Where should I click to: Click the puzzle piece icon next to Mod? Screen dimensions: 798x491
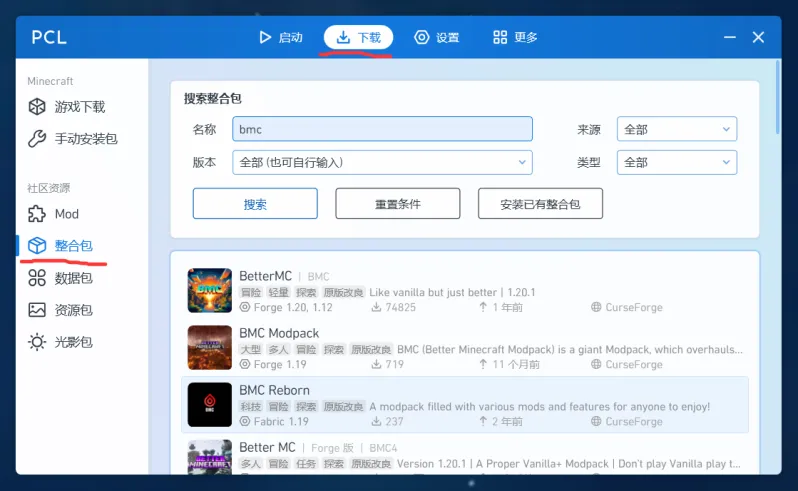(x=37, y=214)
